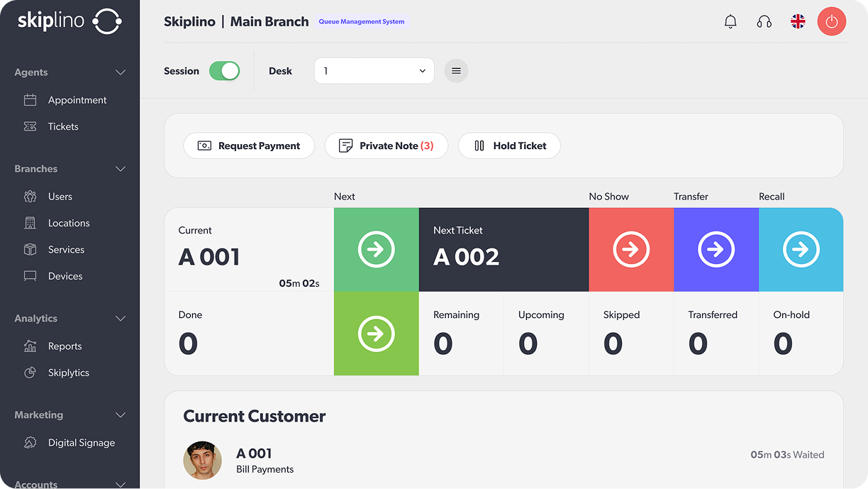Screen dimensions: 868x489
Task: Open the notifications bell
Action: point(730,21)
